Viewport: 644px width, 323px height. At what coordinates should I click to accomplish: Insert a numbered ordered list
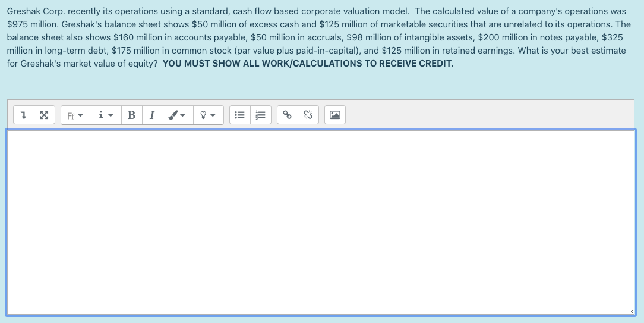coord(260,115)
